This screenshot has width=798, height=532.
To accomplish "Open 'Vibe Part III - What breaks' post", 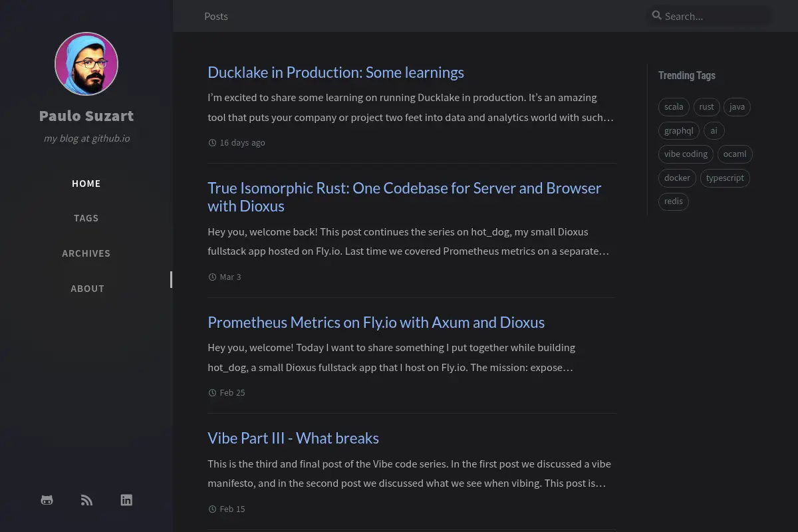I will coord(293,438).
